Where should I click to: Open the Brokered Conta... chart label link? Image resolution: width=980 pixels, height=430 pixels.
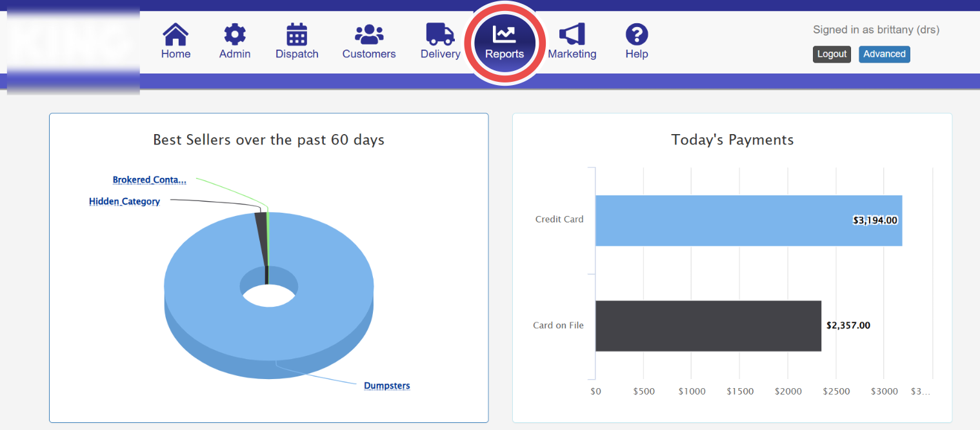pos(150,180)
